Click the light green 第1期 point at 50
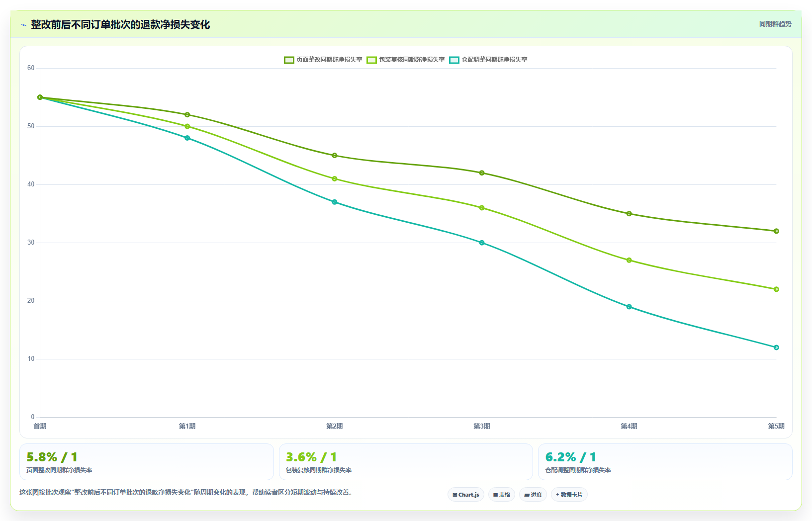The width and height of the screenshot is (812, 521). coord(187,126)
